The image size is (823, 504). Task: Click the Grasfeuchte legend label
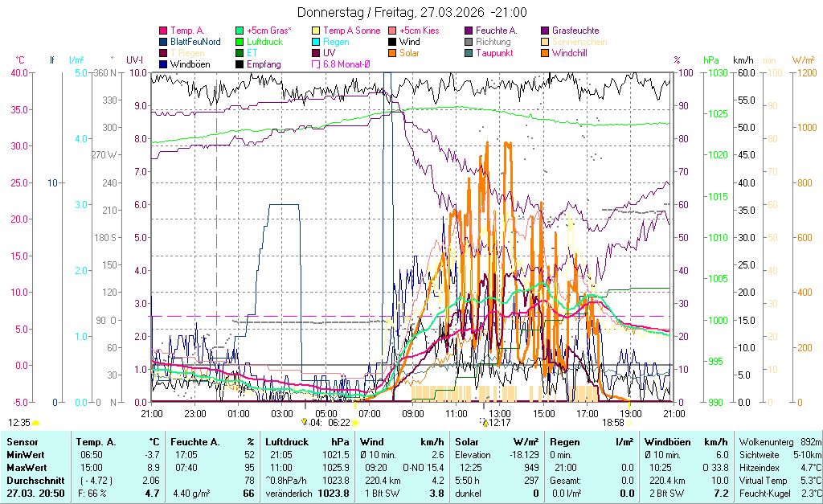tap(575, 31)
